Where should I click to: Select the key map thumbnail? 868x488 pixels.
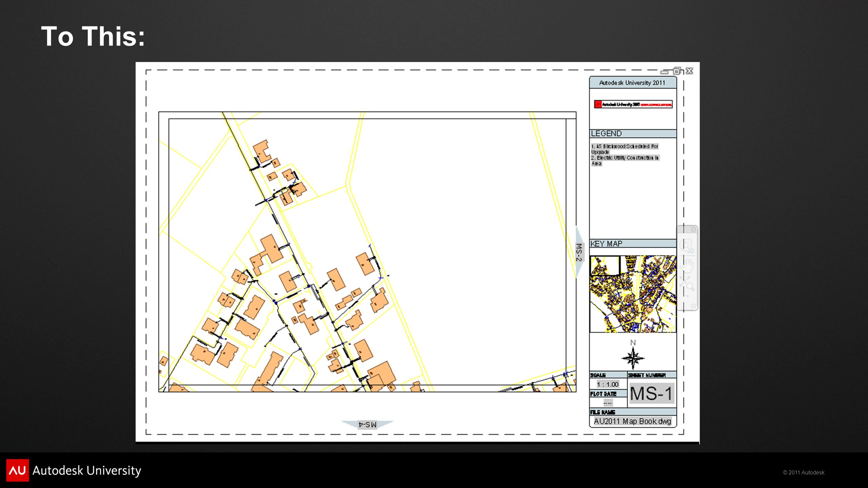click(x=633, y=294)
